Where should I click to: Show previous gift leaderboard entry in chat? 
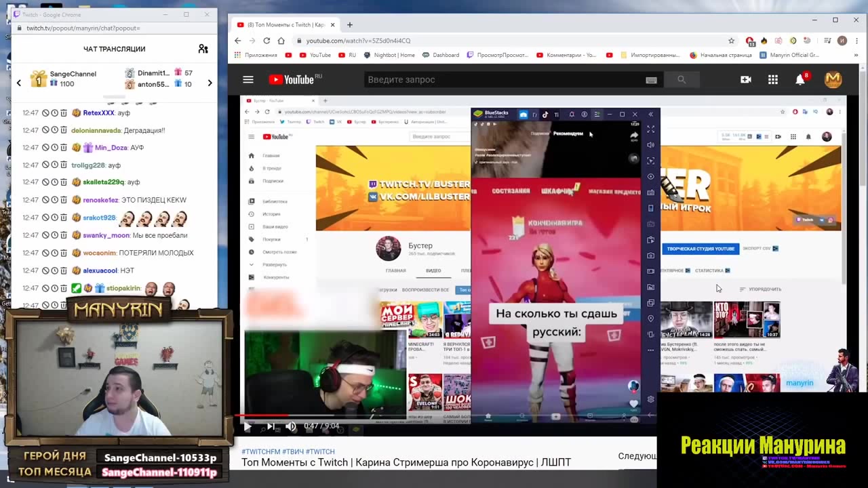coord(19,83)
